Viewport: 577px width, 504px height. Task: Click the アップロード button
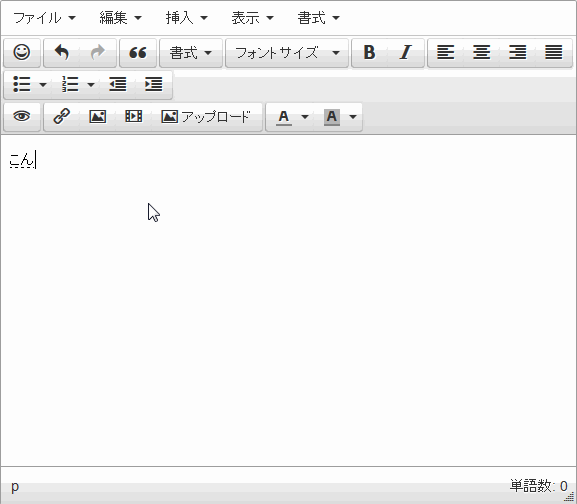point(206,117)
